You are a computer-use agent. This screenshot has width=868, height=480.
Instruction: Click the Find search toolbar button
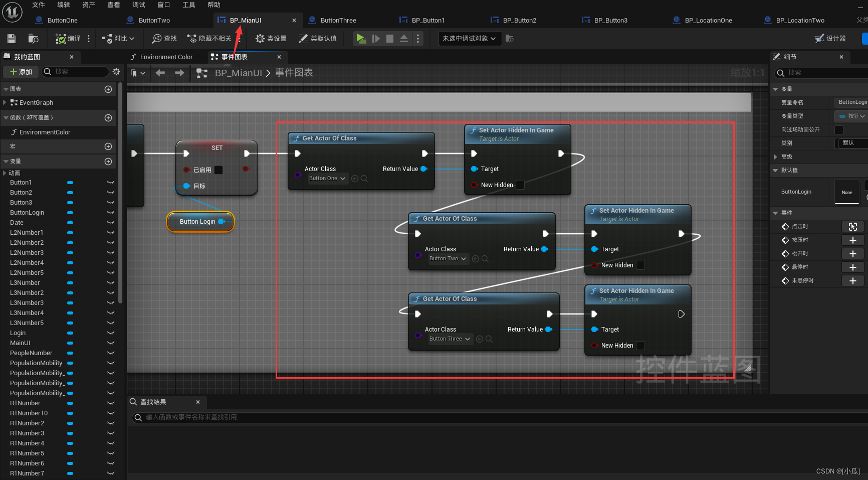tap(164, 39)
